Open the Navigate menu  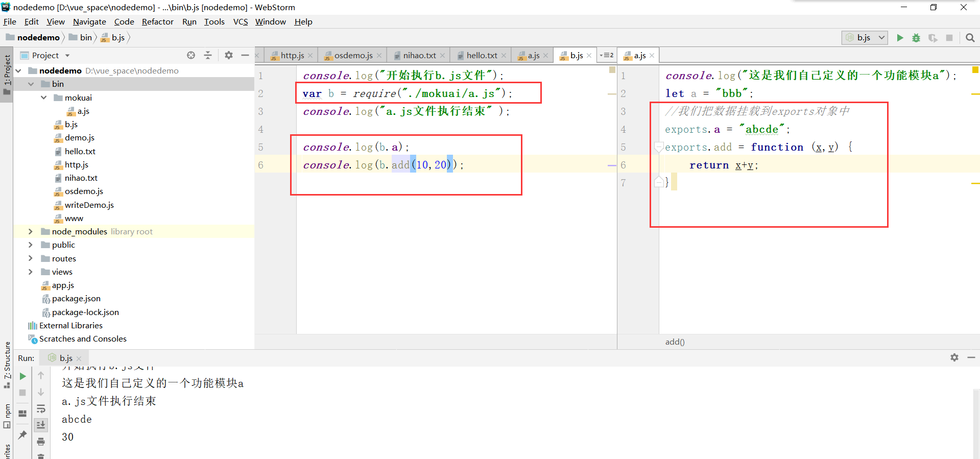pyautogui.click(x=89, y=22)
